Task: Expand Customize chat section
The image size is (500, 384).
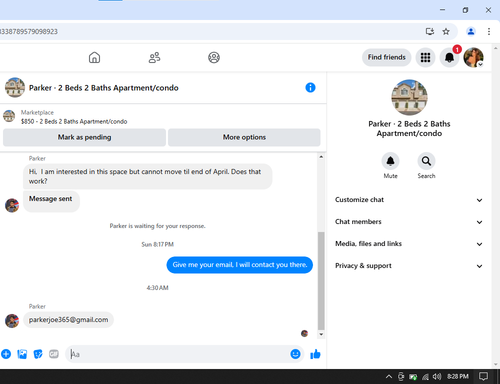Action: tap(409, 200)
